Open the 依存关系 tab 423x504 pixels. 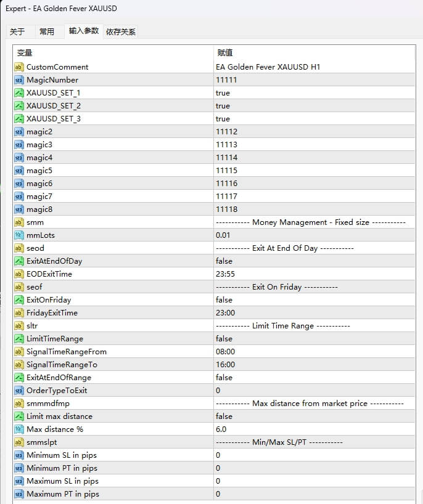[x=121, y=32]
